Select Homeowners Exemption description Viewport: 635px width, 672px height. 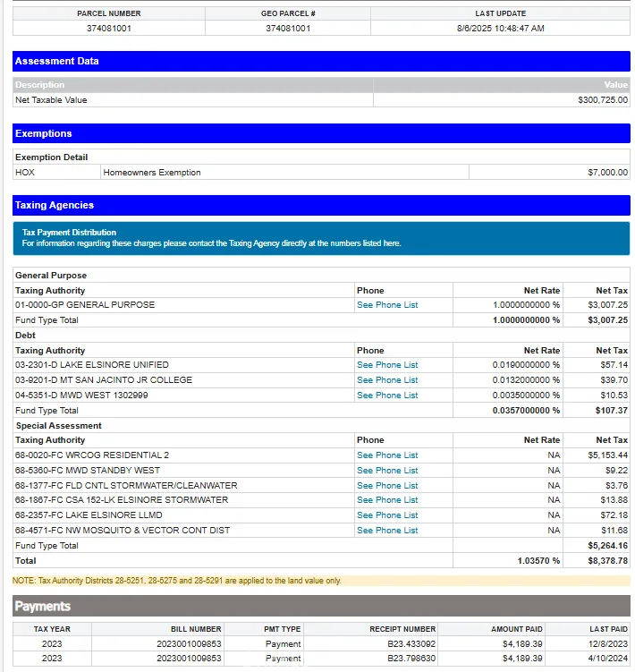tap(152, 173)
